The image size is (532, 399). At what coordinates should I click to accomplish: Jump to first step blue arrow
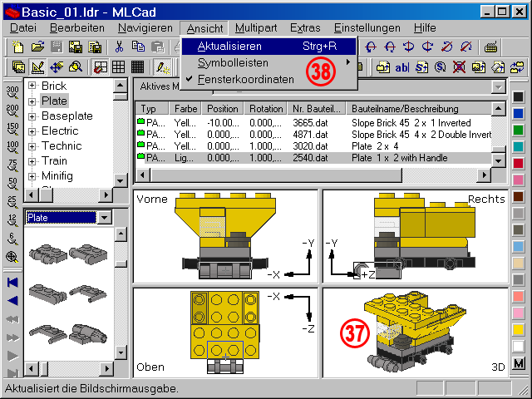12,283
